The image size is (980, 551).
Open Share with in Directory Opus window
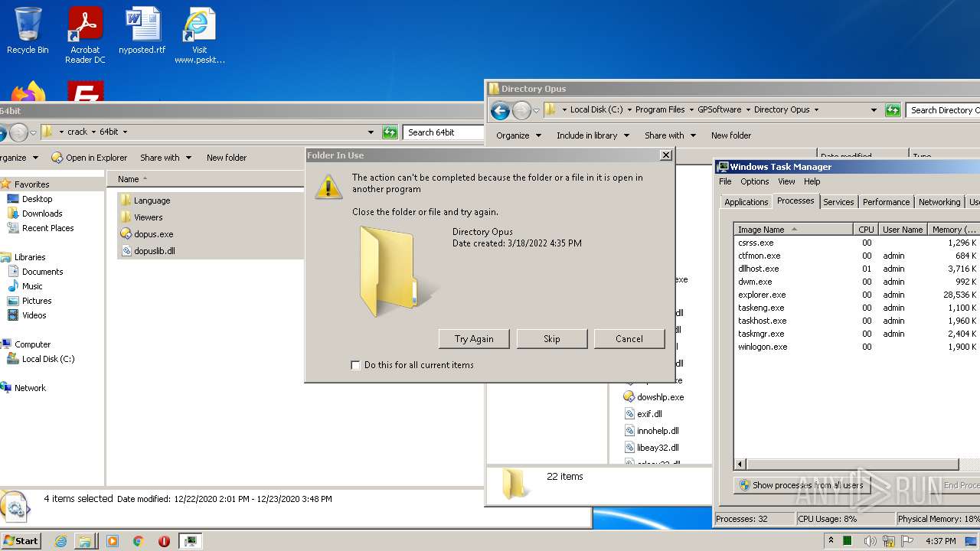[x=670, y=135]
